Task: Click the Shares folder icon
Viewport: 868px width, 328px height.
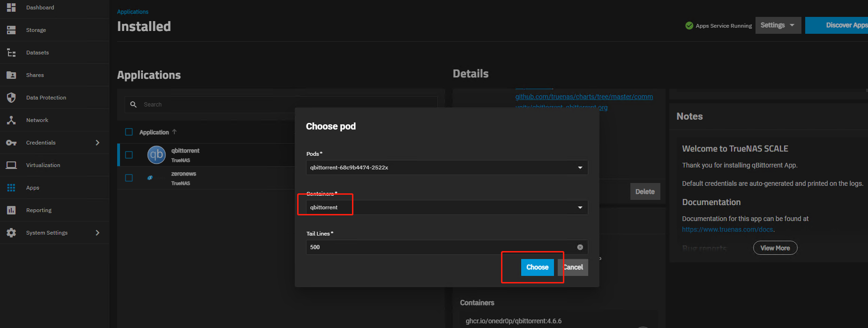Action: (x=11, y=75)
